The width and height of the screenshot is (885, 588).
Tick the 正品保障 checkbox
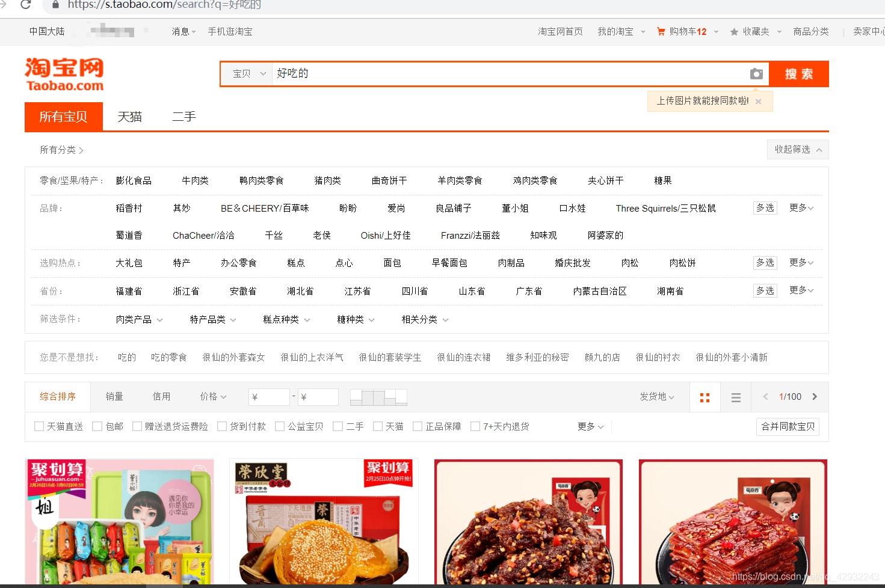point(418,426)
